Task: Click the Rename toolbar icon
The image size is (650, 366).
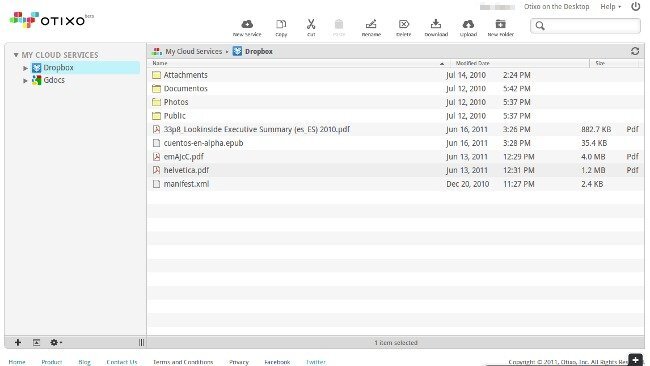Action: coord(371,24)
